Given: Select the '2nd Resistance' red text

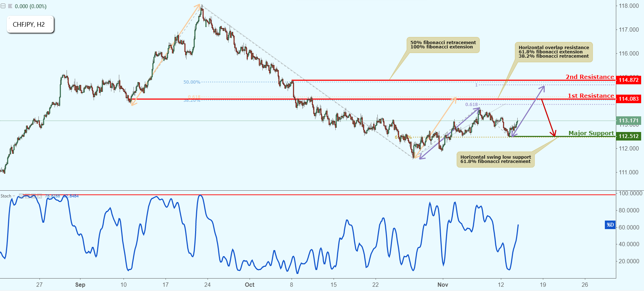Looking at the screenshot, I should [590, 77].
